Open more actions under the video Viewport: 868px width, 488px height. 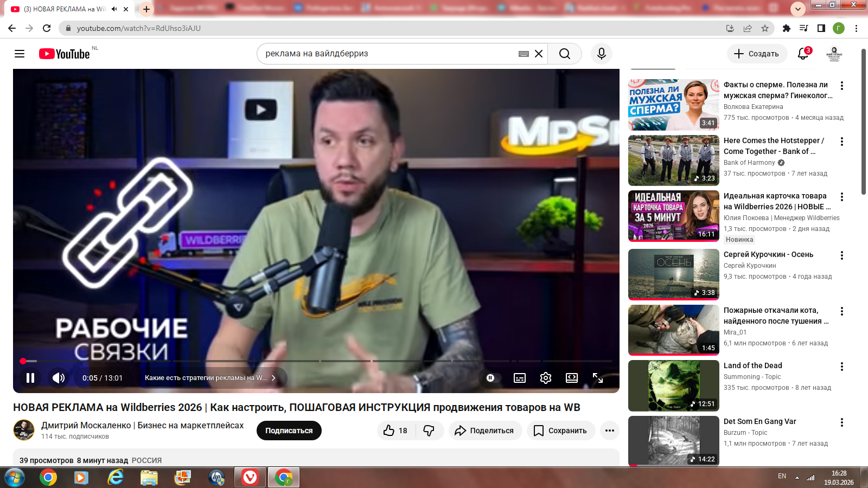[x=610, y=431]
